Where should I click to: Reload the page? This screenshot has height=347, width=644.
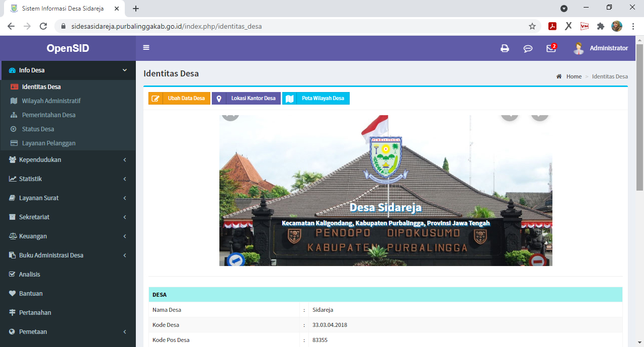(x=43, y=26)
